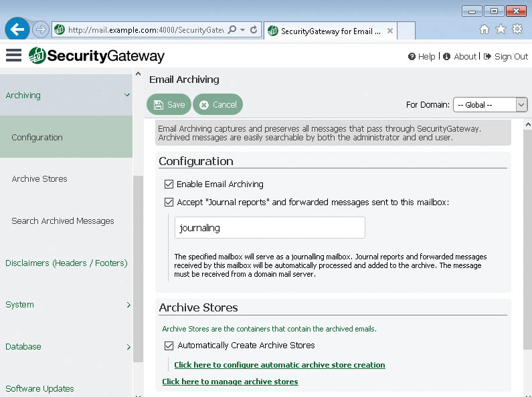Cancel the Email Archiving changes
Image resolution: width=532 pixels, height=397 pixels.
point(218,104)
